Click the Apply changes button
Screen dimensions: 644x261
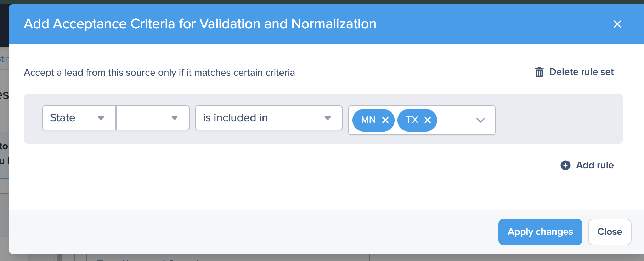pyautogui.click(x=540, y=232)
